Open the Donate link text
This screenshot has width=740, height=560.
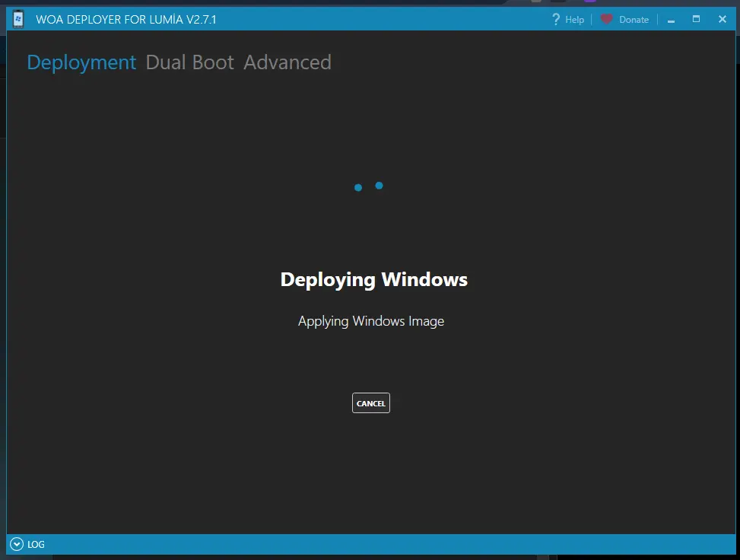coord(634,20)
